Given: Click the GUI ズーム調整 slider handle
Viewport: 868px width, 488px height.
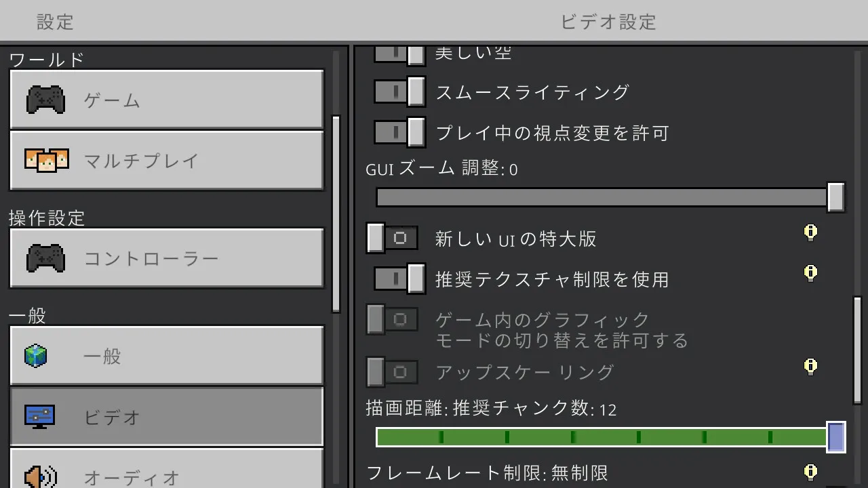Looking at the screenshot, I should (835, 197).
